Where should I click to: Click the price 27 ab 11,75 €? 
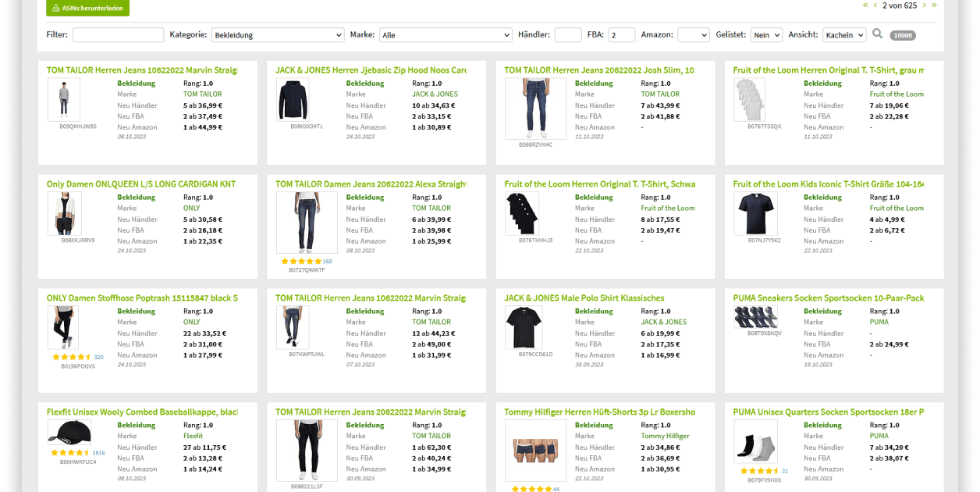(x=204, y=447)
